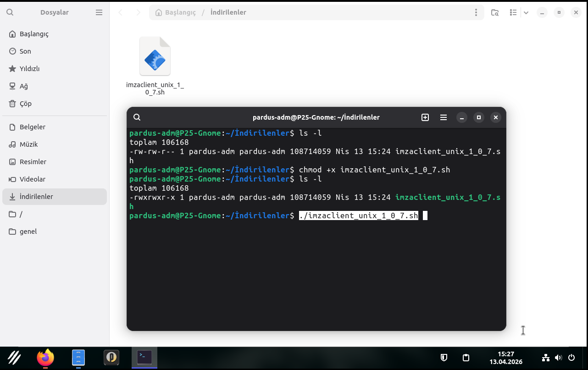Image resolution: width=588 pixels, height=370 pixels.
Task: Switch Files to list view
Action: click(x=513, y=12)
